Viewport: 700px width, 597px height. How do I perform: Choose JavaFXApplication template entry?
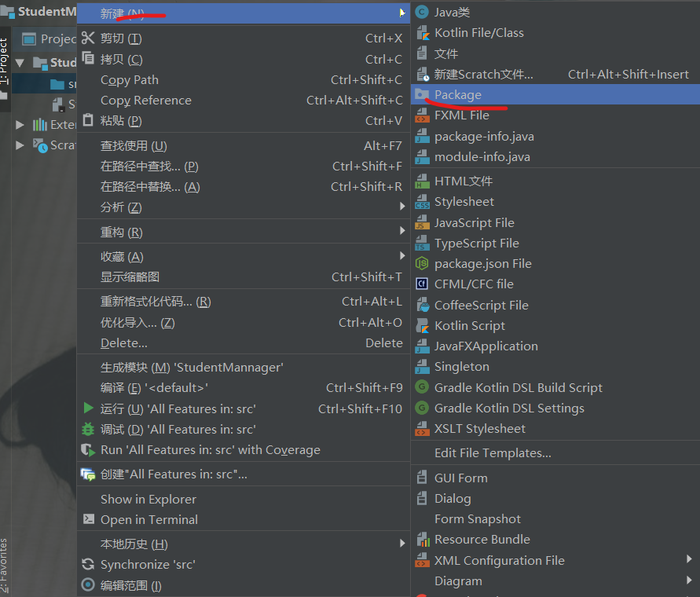click(555, 346)
